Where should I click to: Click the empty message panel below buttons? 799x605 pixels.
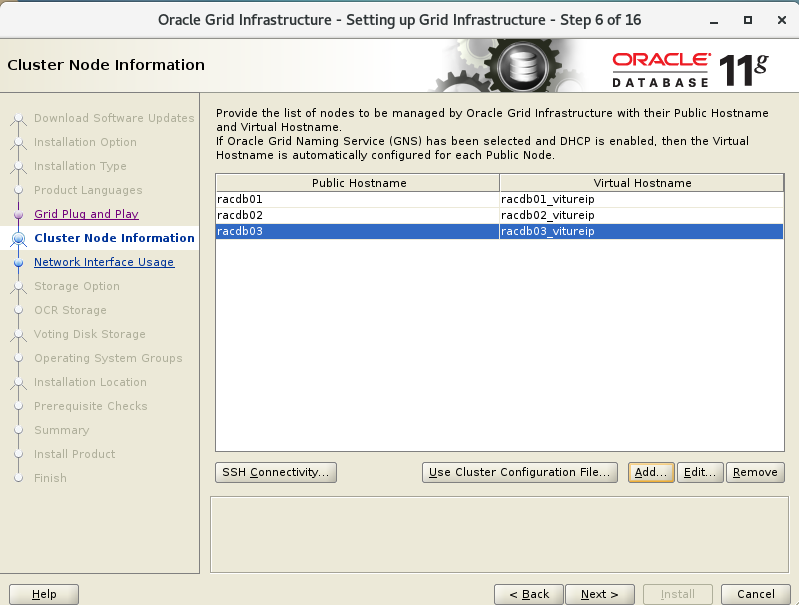point(499,535)
